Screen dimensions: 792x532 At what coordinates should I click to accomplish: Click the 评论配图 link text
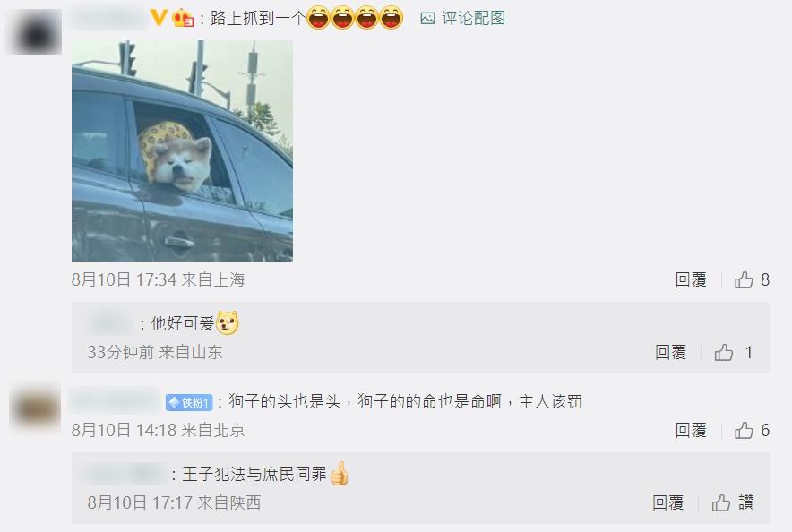pos(473,19)
